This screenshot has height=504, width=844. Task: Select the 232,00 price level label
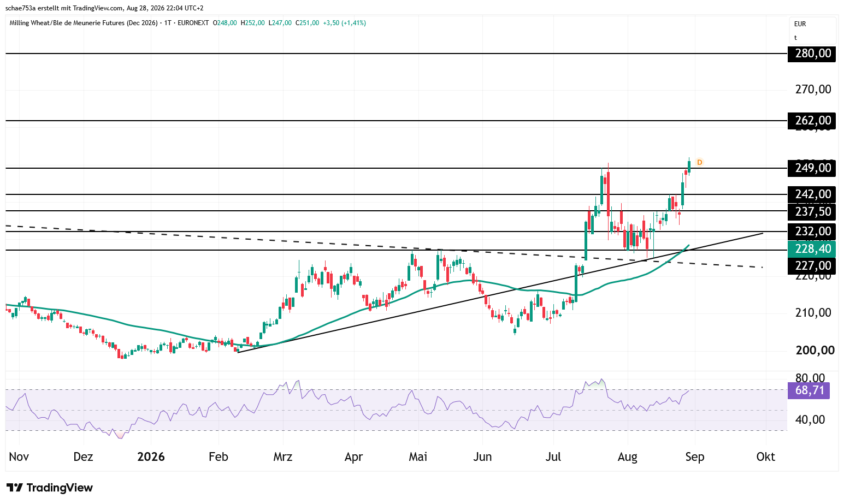point(812,232)
